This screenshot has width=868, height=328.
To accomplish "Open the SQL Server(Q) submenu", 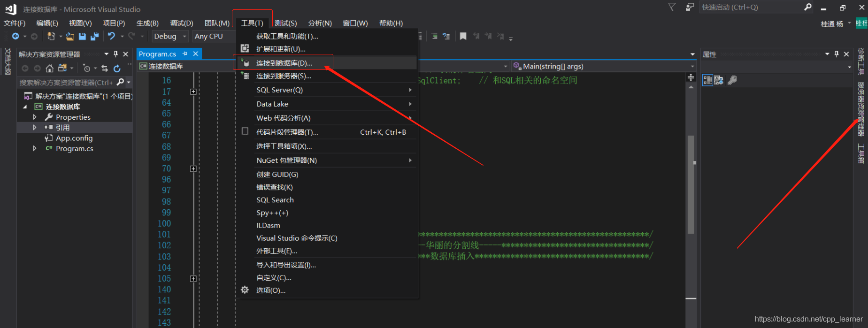I will coord(327,90).
